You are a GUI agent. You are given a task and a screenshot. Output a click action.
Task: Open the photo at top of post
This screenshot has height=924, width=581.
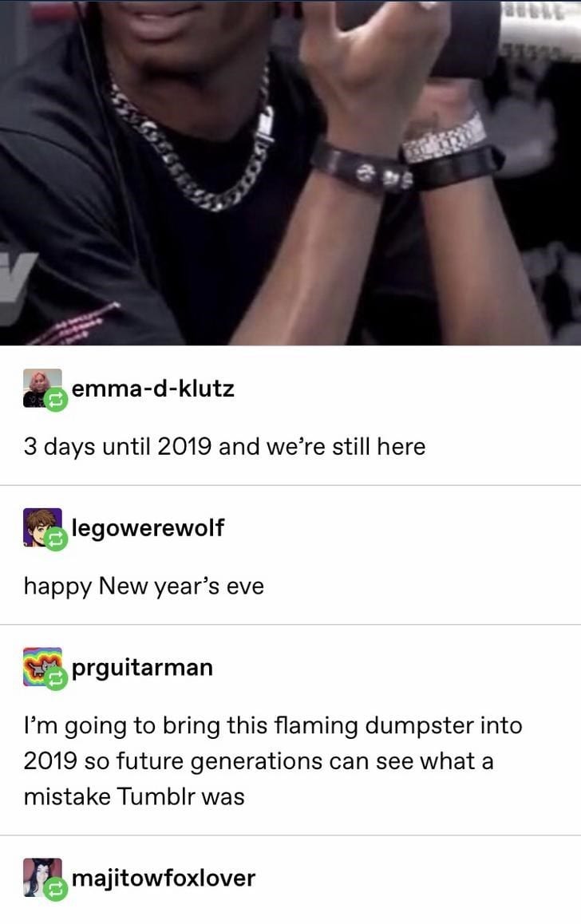click(290, 172)
